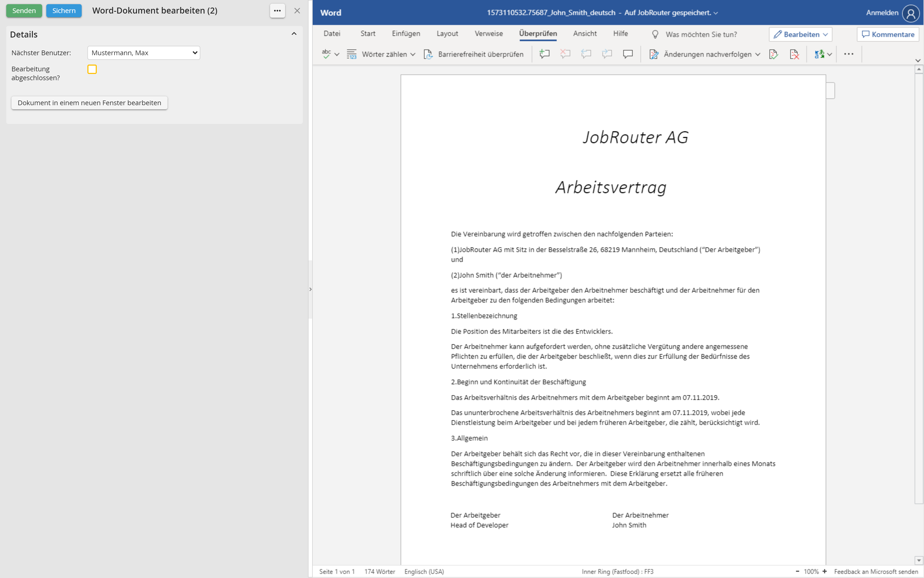Click the Anmelden sign-in link

pos(882,12)
